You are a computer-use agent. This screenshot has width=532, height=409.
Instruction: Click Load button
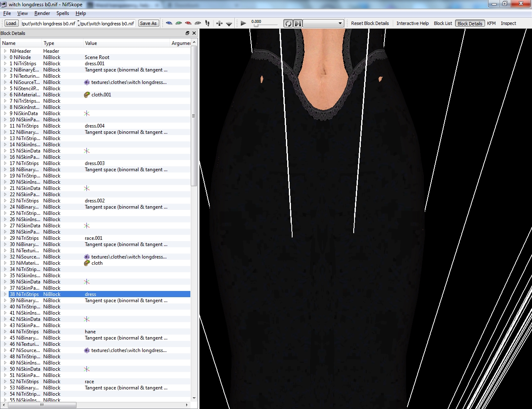pos(11,23)
